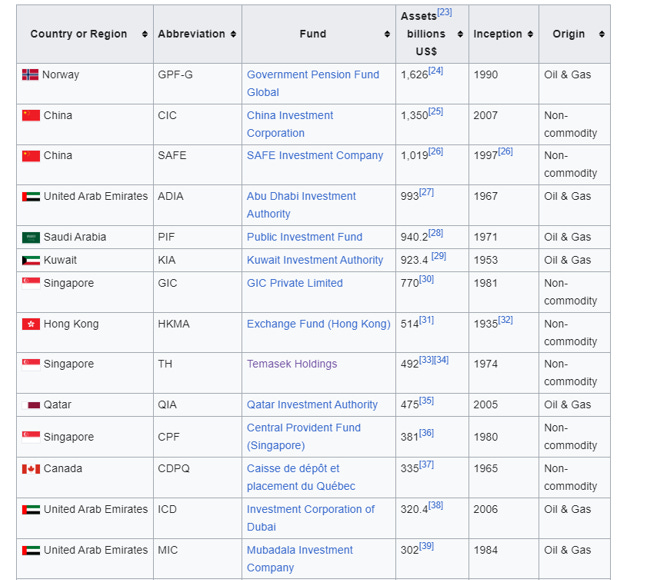The width and height of the screenshot is (648, 580).
Task: Select the CDPQ abbreviation cell
Action: (198, 477)
